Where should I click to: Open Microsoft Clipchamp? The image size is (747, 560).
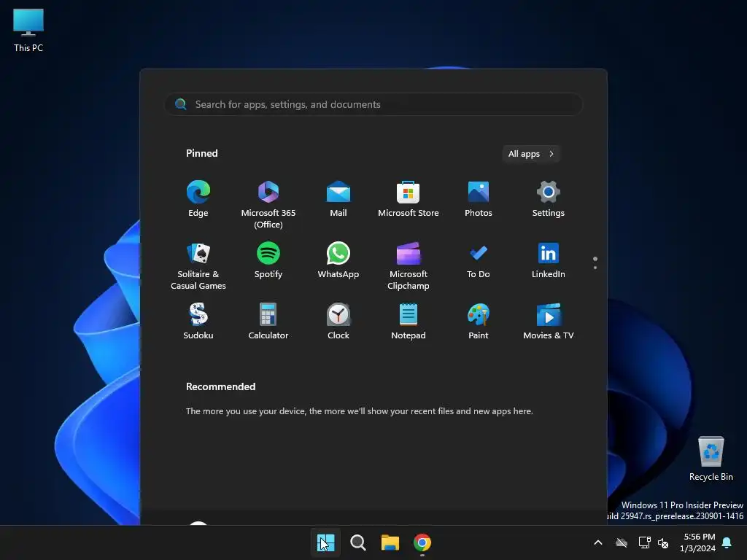409,265
